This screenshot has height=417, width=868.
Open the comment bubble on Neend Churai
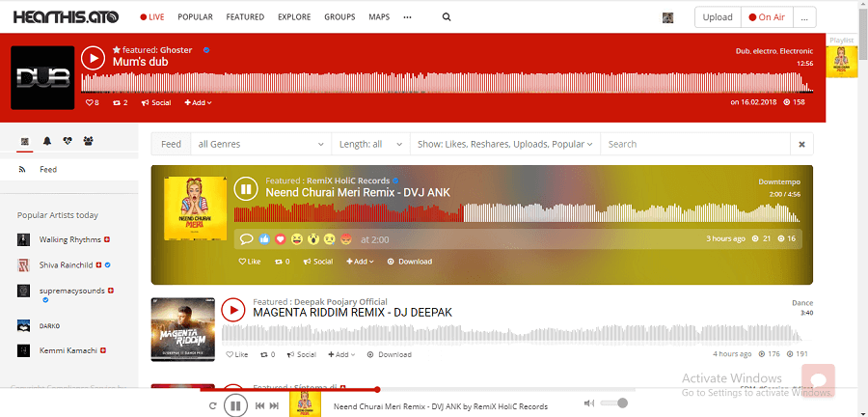click(x=247, y=239)
